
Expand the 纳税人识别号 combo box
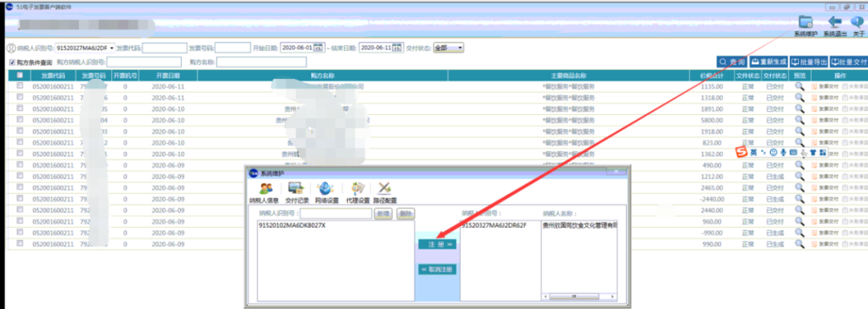[112, 48]
